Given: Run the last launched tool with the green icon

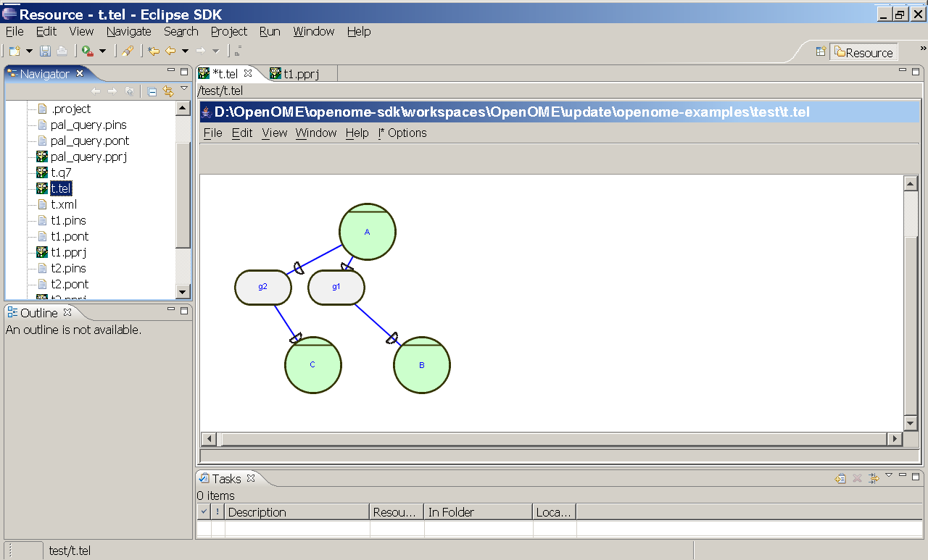Looking at the screenshot, I should point(85,51).
